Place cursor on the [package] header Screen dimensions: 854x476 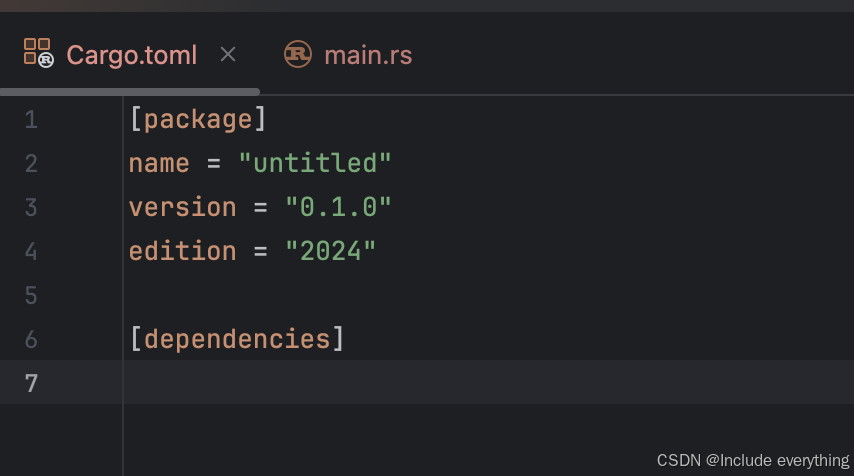tap(198, 120)
